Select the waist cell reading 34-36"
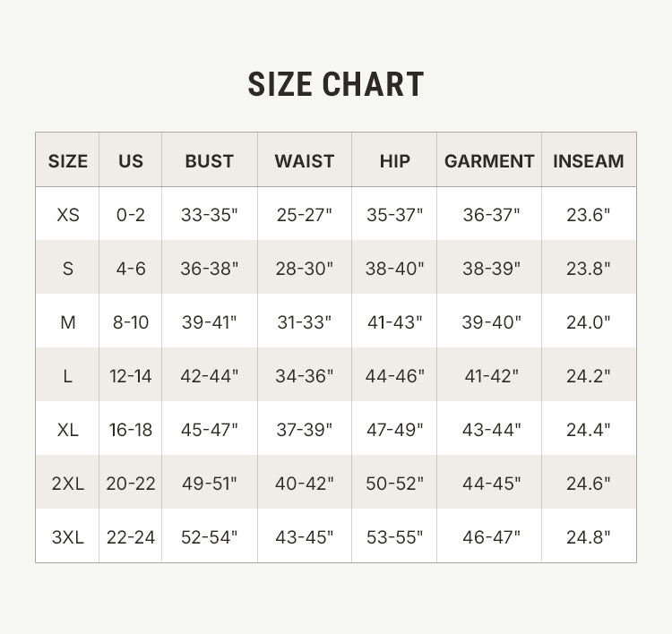The image size is (672, 634). click(305, 376)
